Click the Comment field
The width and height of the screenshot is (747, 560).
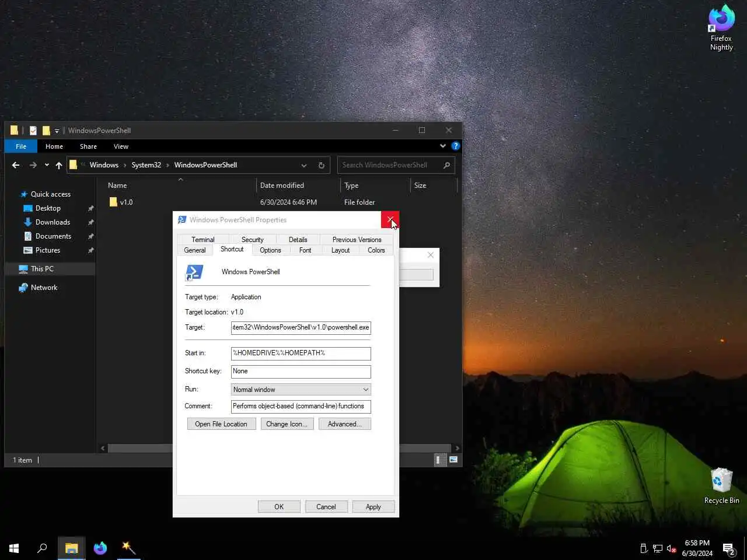(301, 407)
